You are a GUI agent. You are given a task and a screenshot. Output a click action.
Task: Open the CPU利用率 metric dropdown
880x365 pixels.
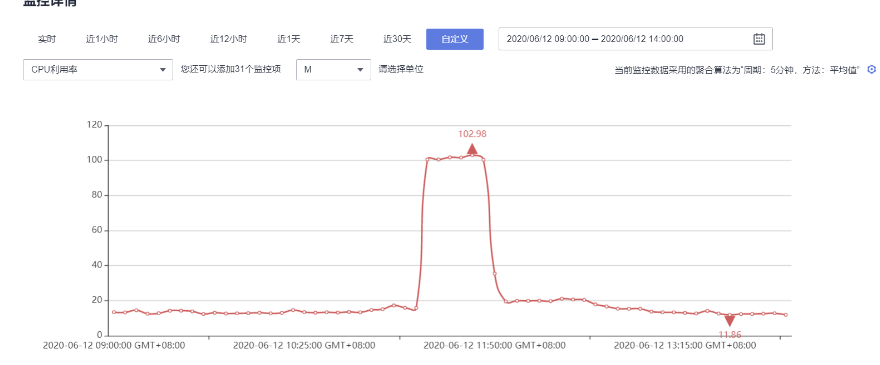click(98, 70)
